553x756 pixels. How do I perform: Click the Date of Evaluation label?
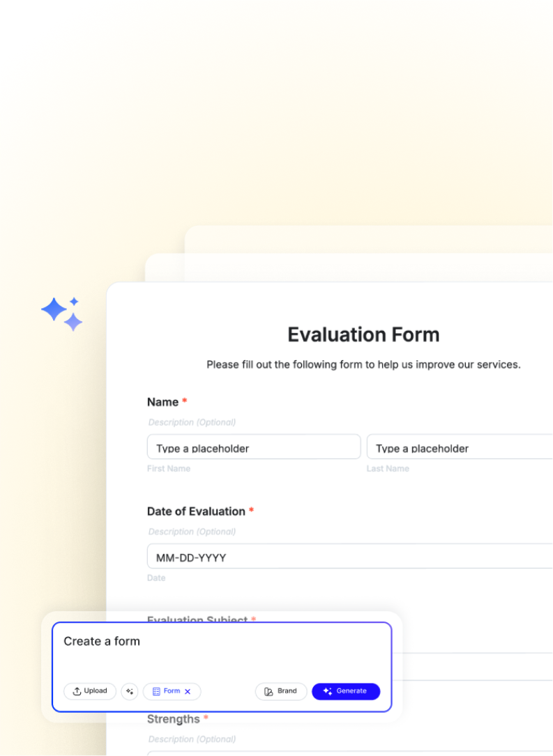(196, 511)
